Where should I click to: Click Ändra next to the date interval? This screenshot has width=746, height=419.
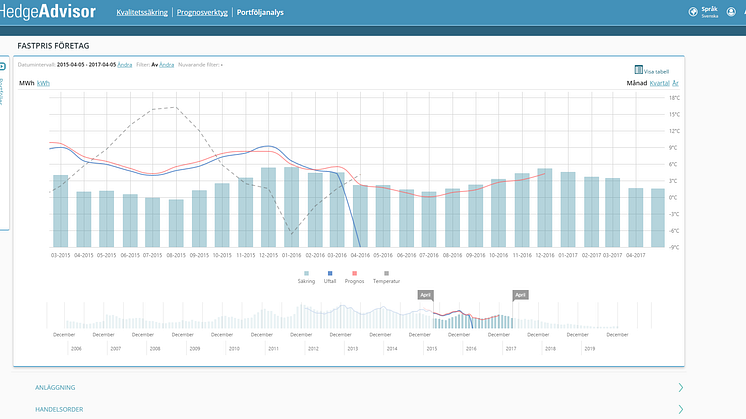click(x=125, y=65)
